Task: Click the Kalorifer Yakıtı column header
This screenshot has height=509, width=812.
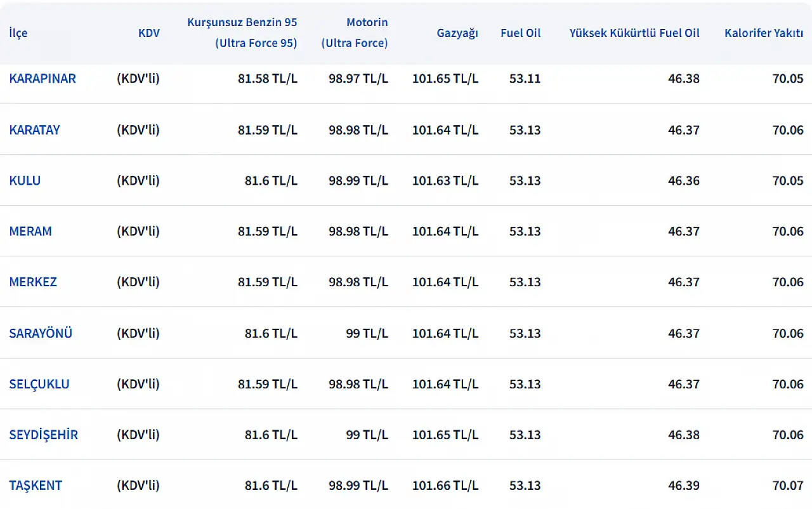Action: 764,33
